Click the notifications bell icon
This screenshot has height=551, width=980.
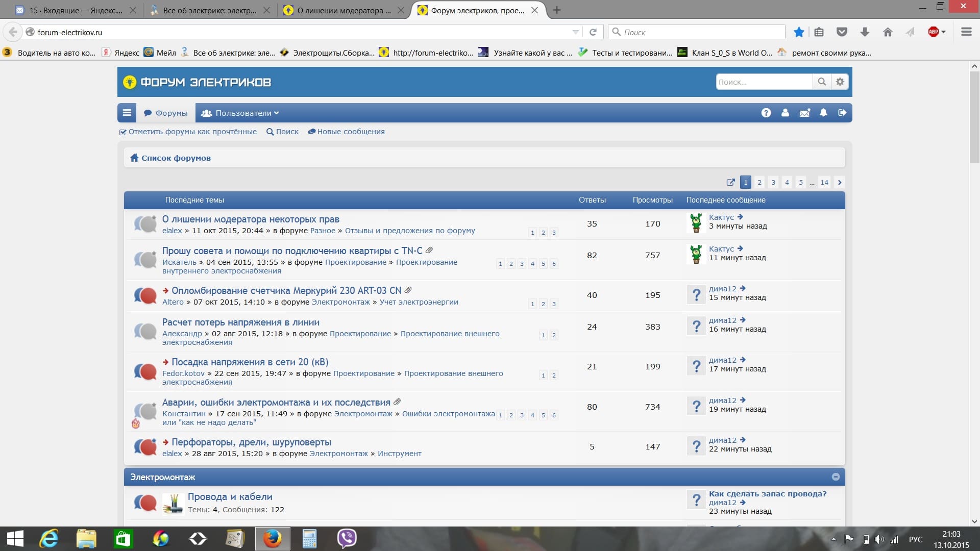click(823, 113)
